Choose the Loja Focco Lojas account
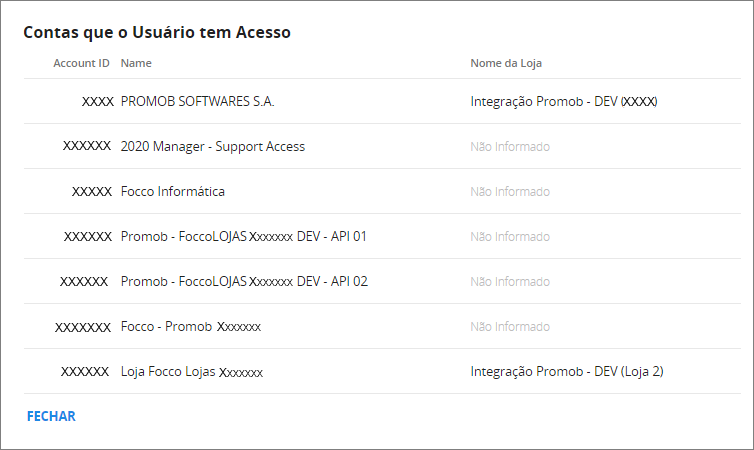 [x=382, y=371]
